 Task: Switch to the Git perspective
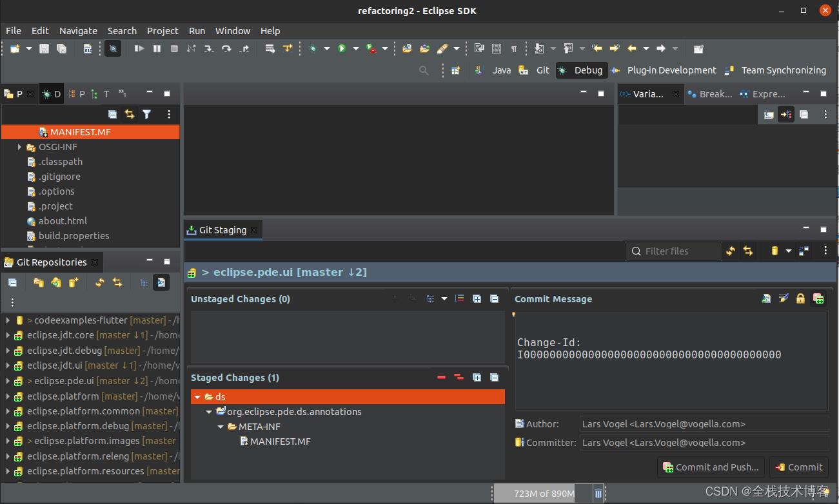(x=535, y=70)
